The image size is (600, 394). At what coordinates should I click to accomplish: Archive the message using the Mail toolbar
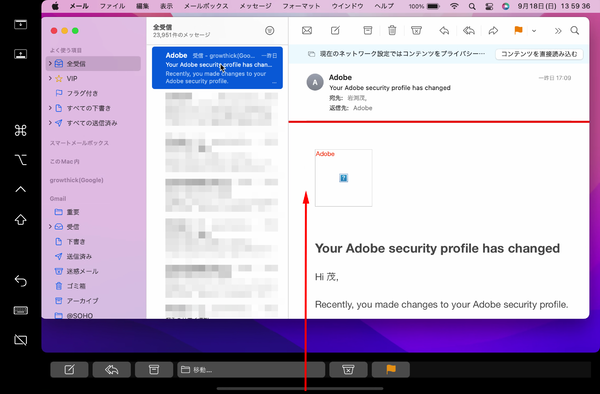[367, 31]
